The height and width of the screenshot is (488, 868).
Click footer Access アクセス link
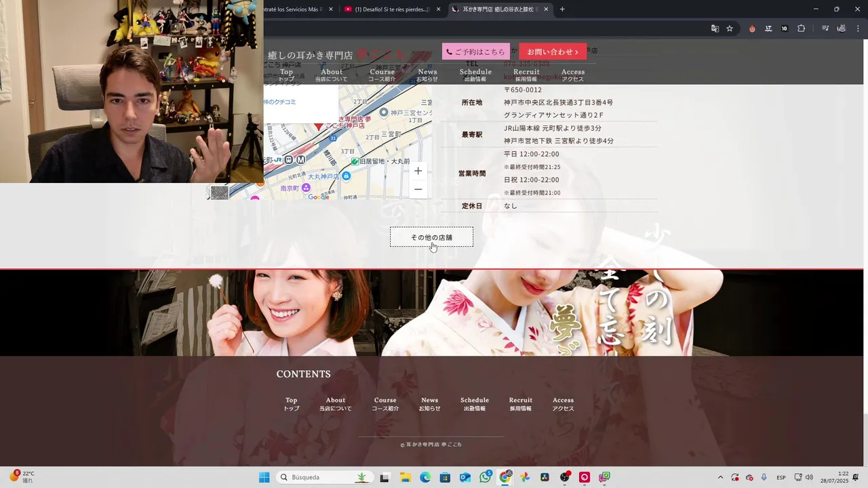click(563, 404)
